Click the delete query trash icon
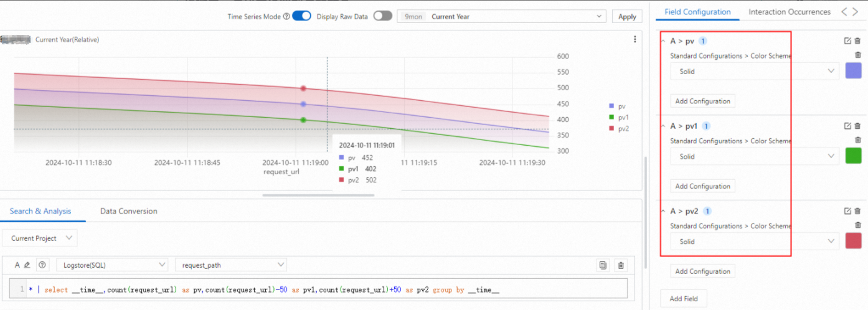Image resolution: width=868 pixels, height=310 pixels. click(621, 265)
